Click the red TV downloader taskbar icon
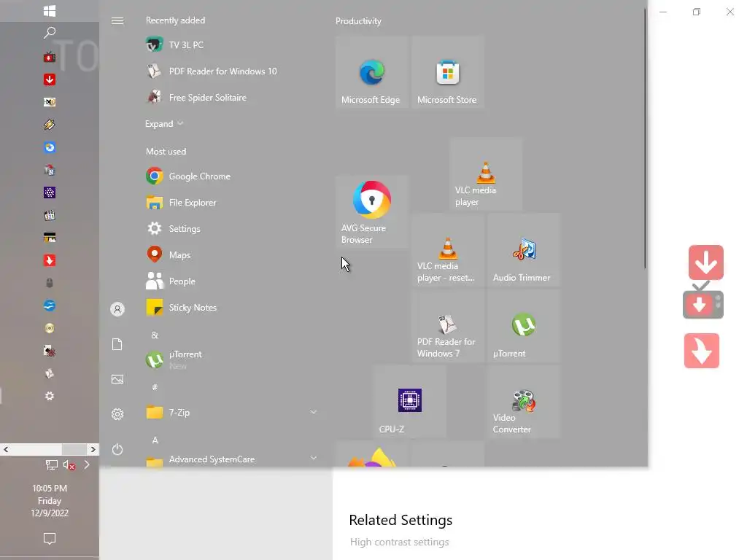 click(50, 57)
